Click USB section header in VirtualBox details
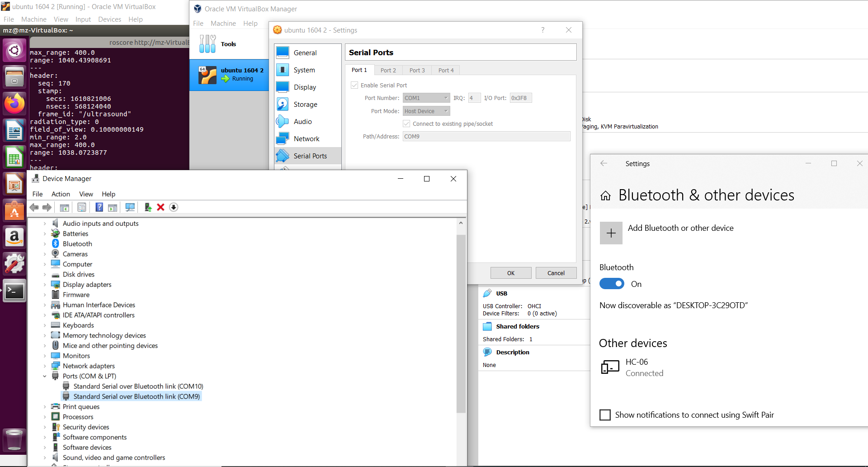This screenshot has width=868, height=467. coord(501,293)
